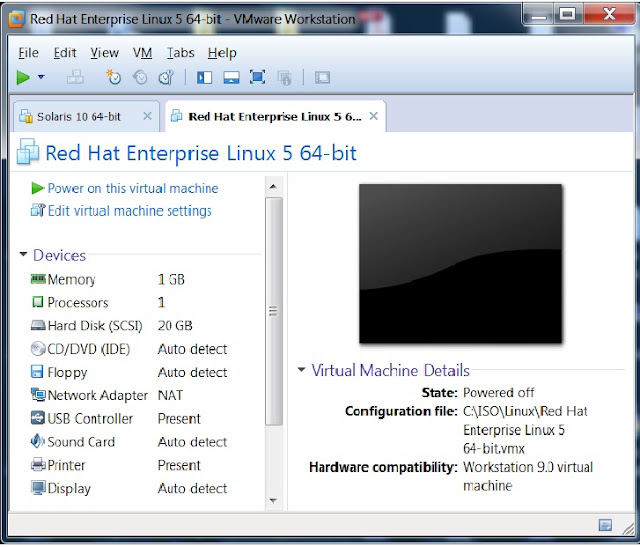The width and height of the screenshot is (640, 547).
Task: Take a snapshot with the clock-star icon
Action: pyautogui.click(x=113, y=77)
